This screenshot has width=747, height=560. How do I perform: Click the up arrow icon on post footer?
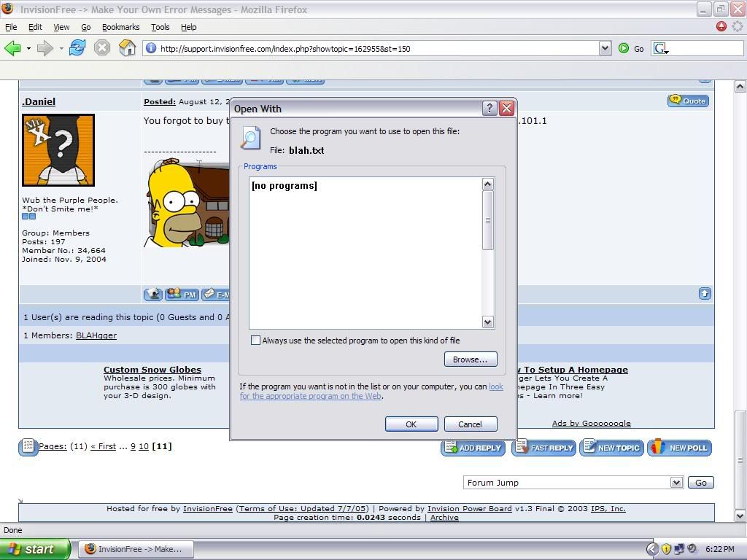[x=705, y=294]
